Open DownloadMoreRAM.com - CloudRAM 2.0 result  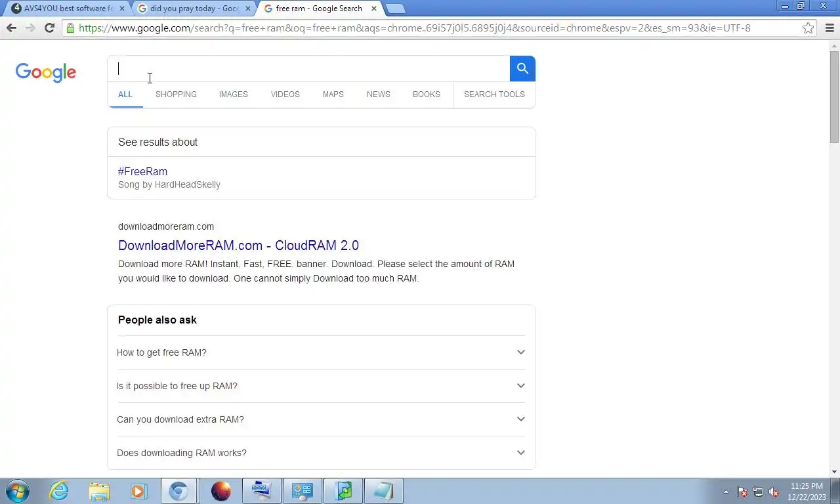(x=238, y=245)
